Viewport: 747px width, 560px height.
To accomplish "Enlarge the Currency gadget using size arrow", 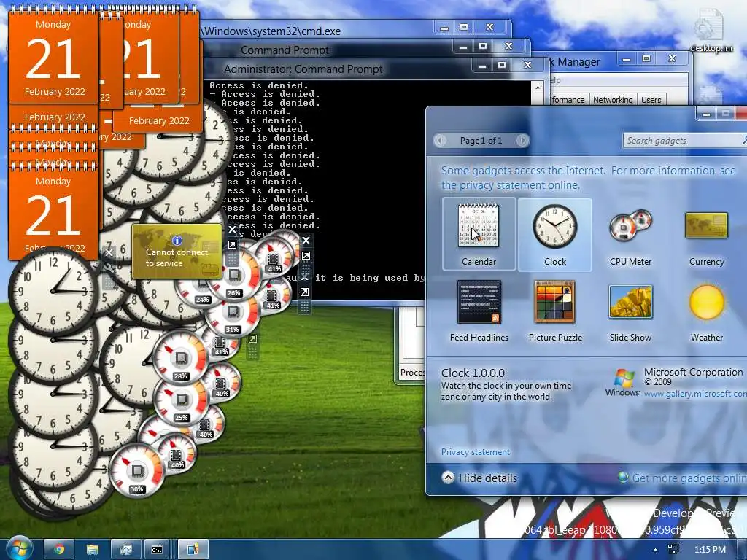I will pos(232,245).
